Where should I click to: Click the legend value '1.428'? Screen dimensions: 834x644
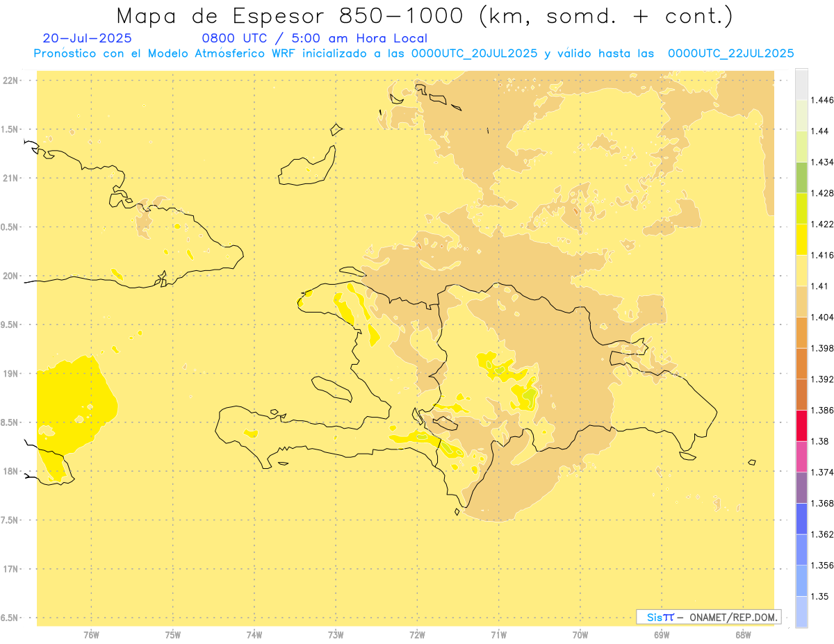[x=822, y=193]
